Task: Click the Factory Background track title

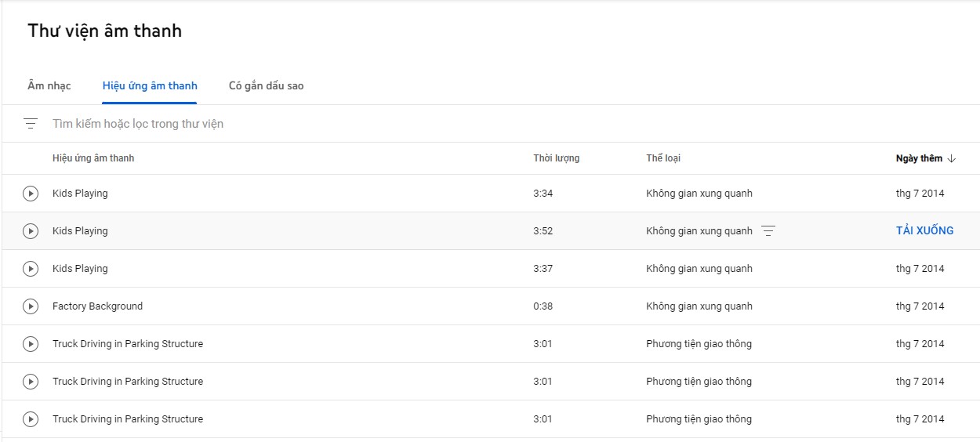Action: pyautogui.click(x=97, y=306)
